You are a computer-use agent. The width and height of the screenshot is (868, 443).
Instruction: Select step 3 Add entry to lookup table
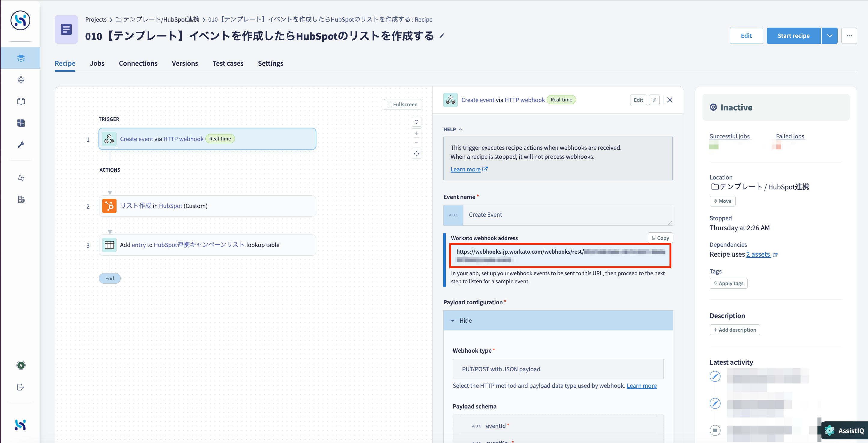207,245
